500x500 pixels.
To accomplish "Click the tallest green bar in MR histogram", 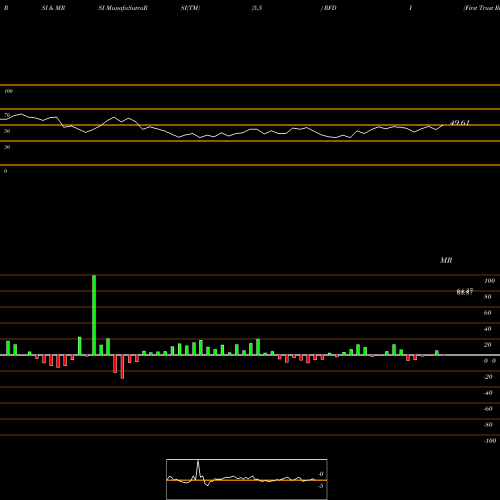I will coord(94,315).
